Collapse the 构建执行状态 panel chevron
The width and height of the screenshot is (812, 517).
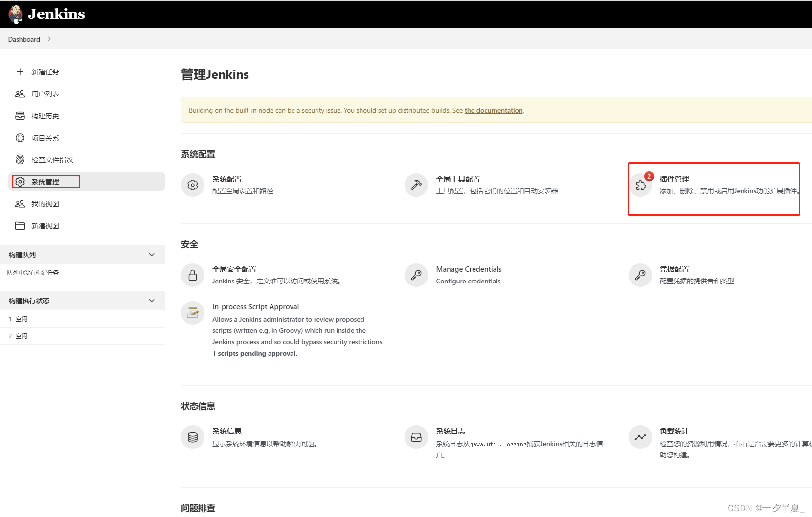pyautogui.click(x=152, y=301)
